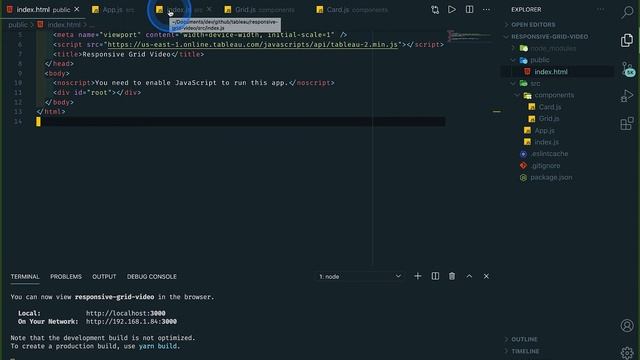The image size is (640, 360).
Task: Open .gitignore in the explorer tree
Action: tap(545, 166)
